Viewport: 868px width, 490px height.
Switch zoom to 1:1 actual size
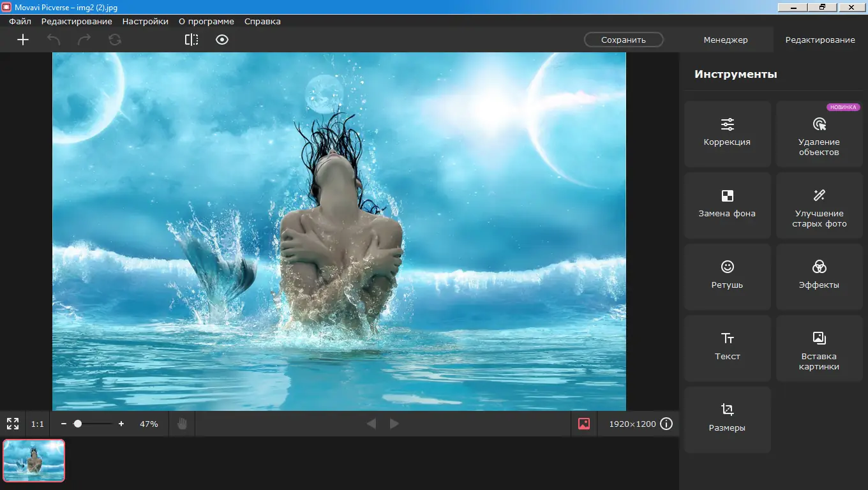36,423
